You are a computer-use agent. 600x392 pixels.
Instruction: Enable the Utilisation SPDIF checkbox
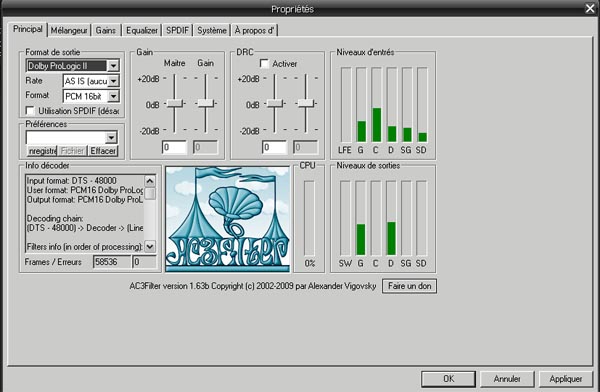[x=30, y=111]
